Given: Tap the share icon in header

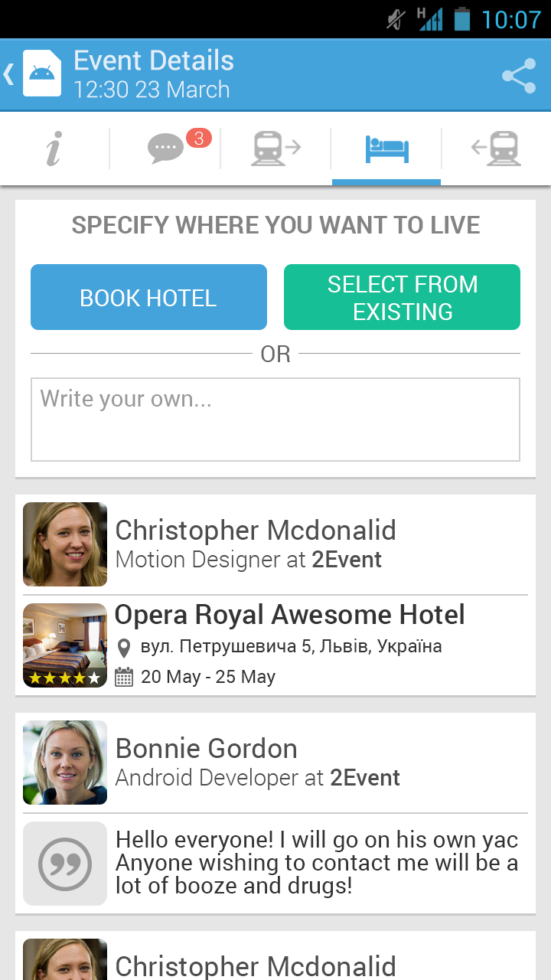Looking at the screenshot, I should (x=519, y=76).
